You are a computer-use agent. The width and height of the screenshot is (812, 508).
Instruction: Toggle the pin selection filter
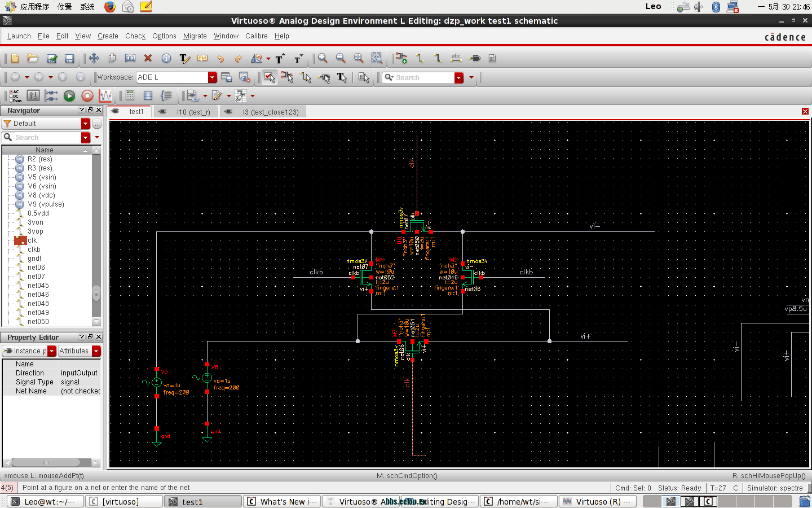[324, 77]
